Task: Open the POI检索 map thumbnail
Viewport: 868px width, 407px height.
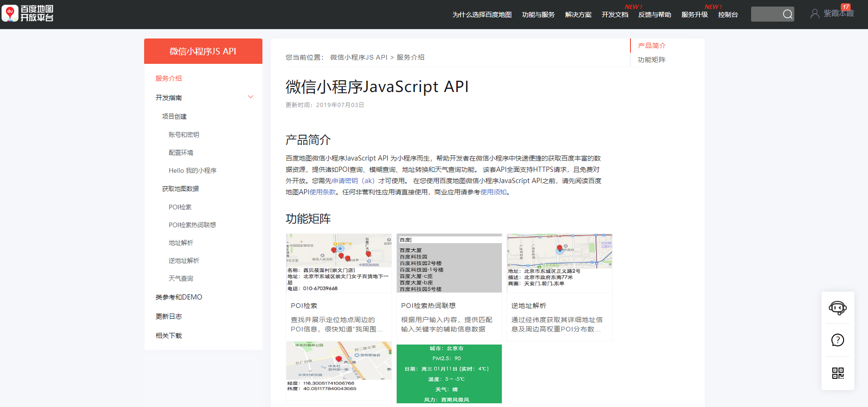Action: 339,263
